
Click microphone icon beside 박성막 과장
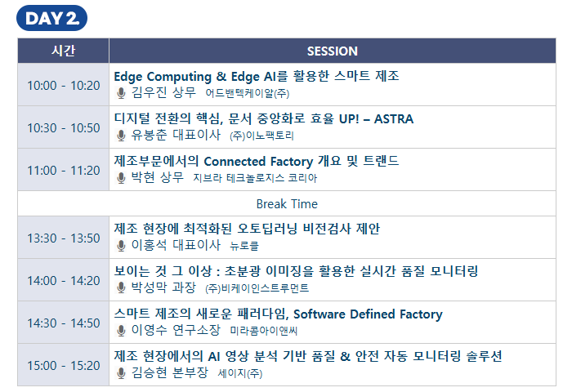coord(121,287)
